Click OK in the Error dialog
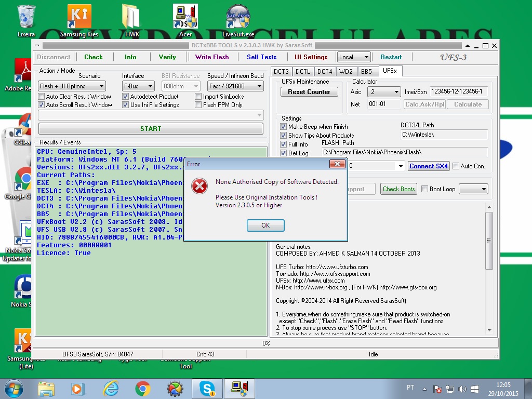Screen dimensions: 532x399 (x=265, y=225)
